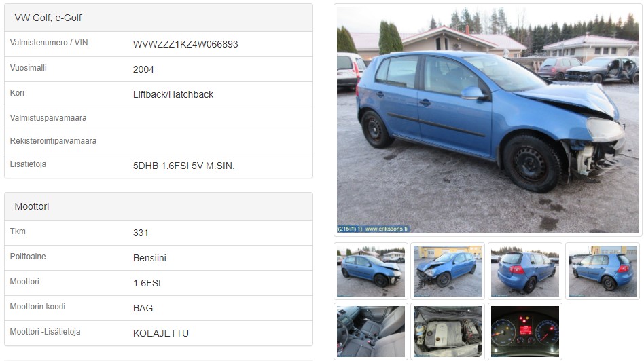Screen dimensions: 644x361
Task: Select the Tkm 331 value
Action: tap(141, 233)
